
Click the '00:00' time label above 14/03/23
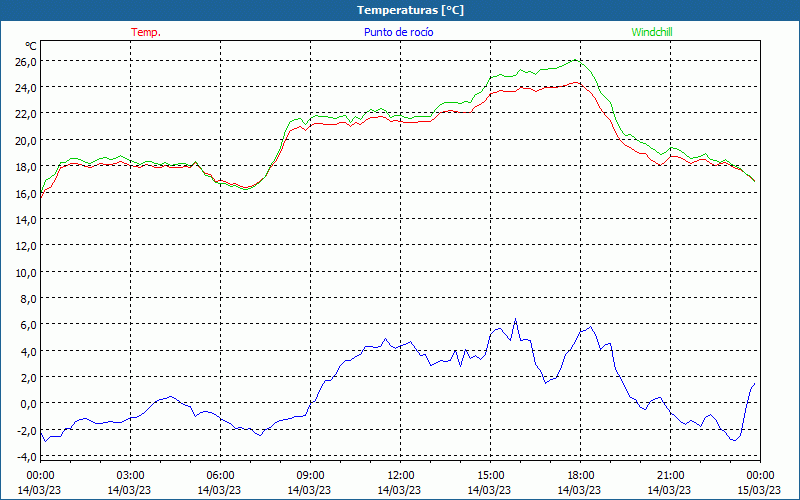pyautogui.click(x=40, y=476)
